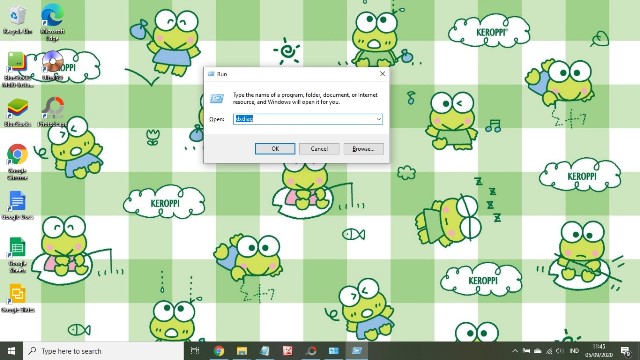
Task: Select the Google Slides desktop shortcut
Action: (x=17, y=298)
